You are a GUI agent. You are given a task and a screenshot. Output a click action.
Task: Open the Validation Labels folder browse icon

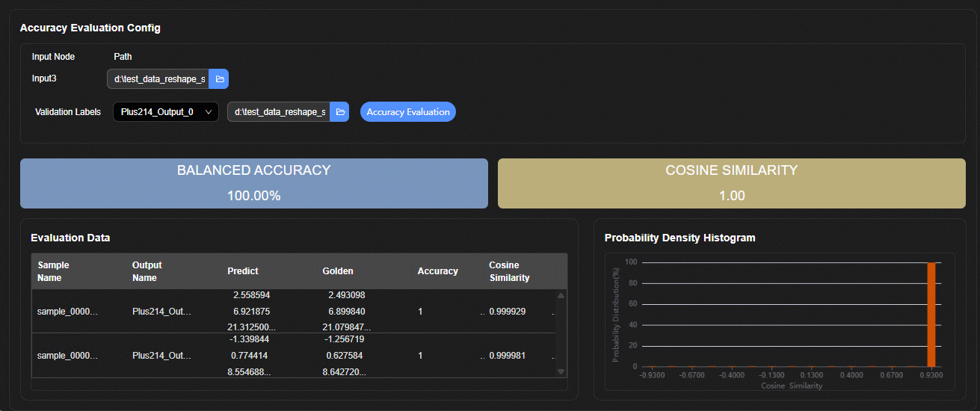click(339, 112)
